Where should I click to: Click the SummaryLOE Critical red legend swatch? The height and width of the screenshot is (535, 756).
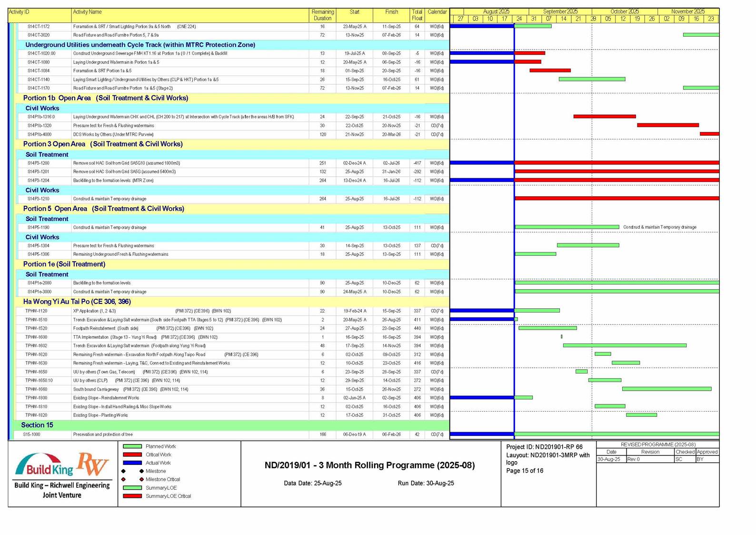tap(132, 496)
